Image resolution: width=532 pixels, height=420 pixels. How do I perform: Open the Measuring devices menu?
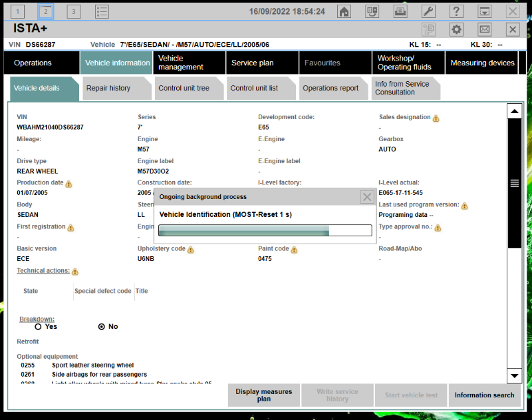481,63
